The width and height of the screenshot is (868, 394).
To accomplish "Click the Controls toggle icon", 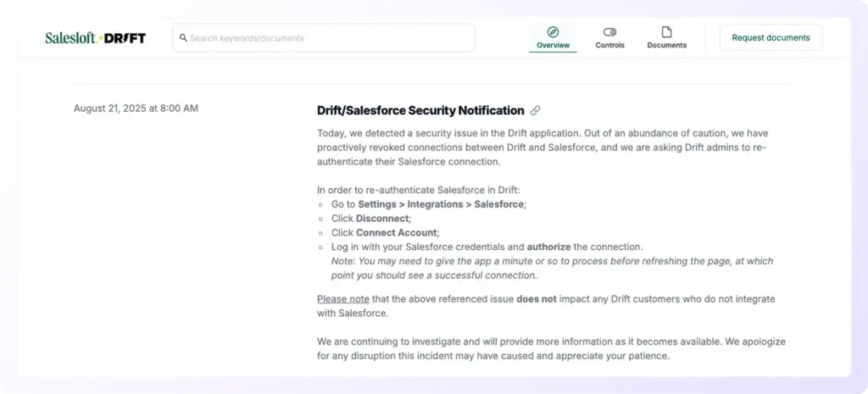I will click(x=609, y=32).
